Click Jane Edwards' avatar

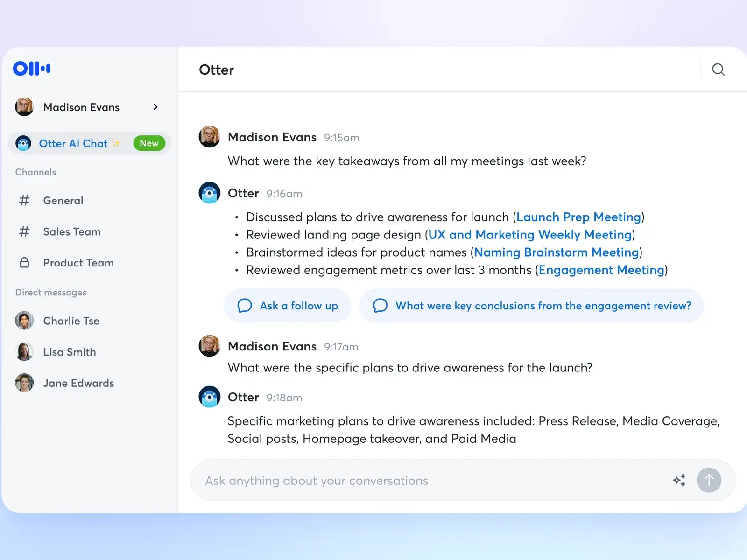[24, 383]
